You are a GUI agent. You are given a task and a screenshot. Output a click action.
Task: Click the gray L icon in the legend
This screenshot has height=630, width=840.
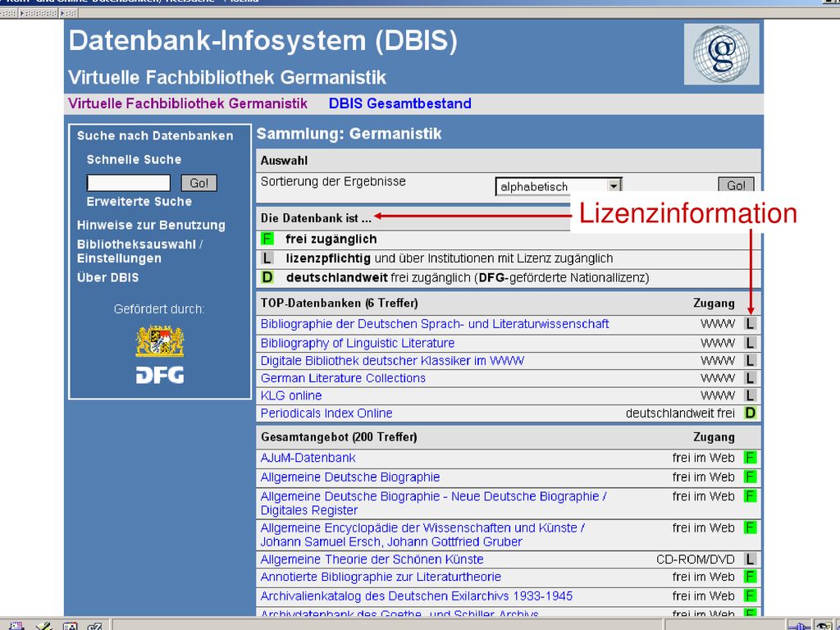tap(267, 258)
